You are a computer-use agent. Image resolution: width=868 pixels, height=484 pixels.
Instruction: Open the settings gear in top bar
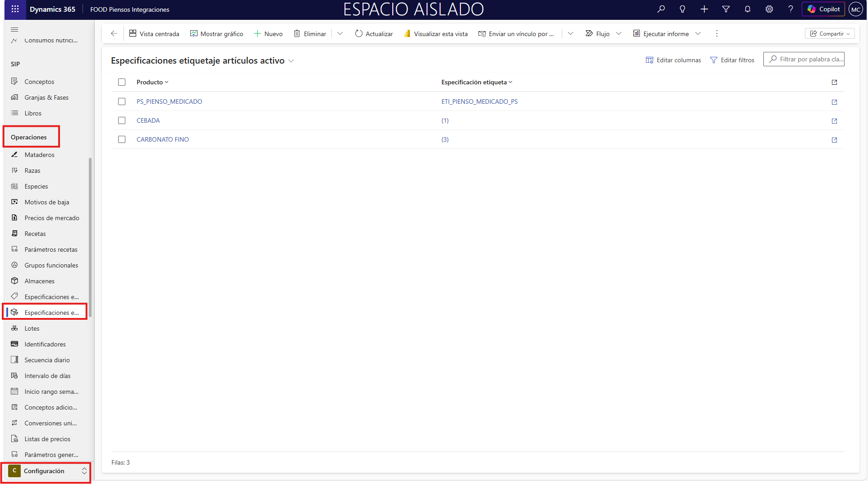[769, 9]
